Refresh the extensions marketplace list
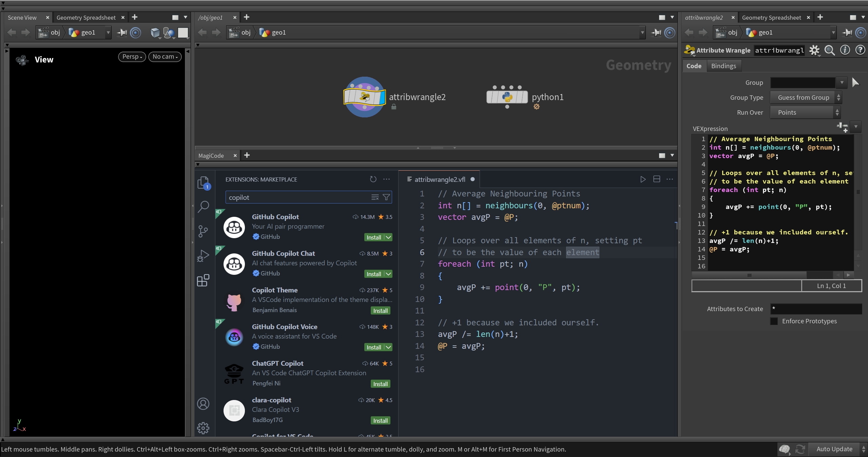Viewport: 868px width, 457px height. point(373,179)
